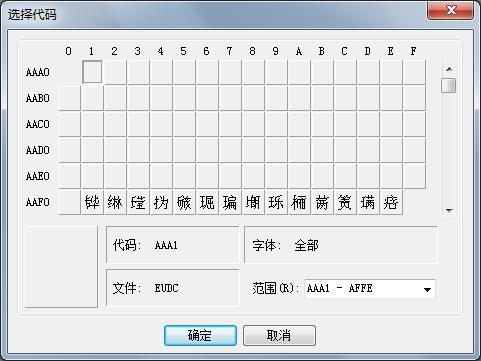Pick glyph in row AAF0 column 5

184,202
